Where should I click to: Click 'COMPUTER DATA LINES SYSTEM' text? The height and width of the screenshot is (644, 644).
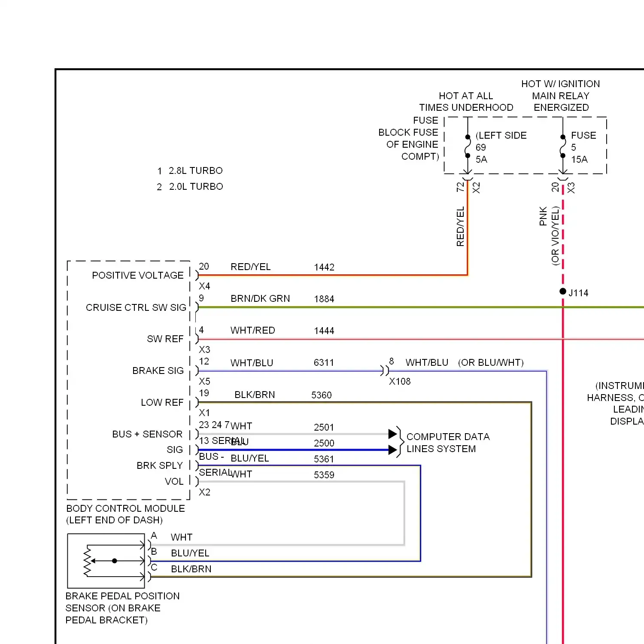[x=448, y=443]
